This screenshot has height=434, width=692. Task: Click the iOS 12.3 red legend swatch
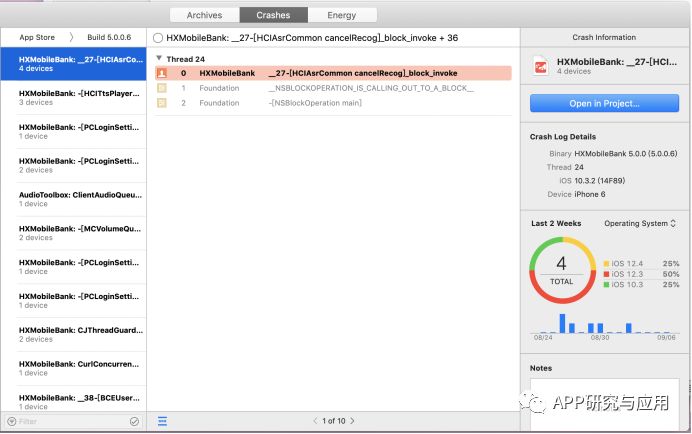[x=606, y=274]
